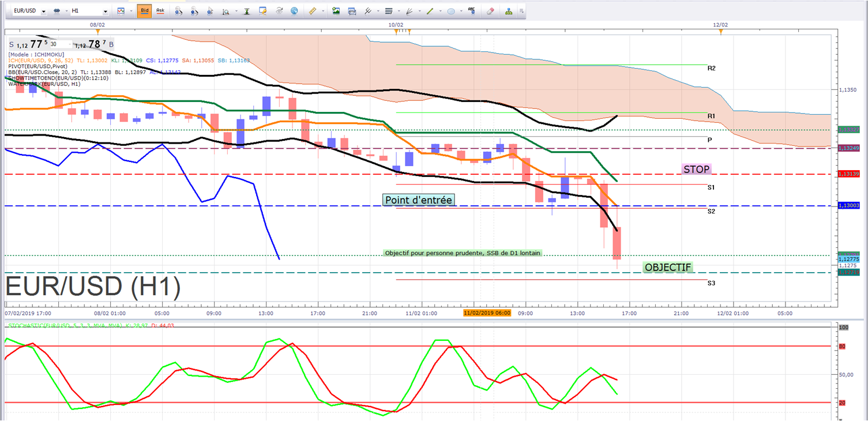The height and width of the screenshot is (421, 868).
Task: Switch to the Ask price display
Action: [160, 11]
